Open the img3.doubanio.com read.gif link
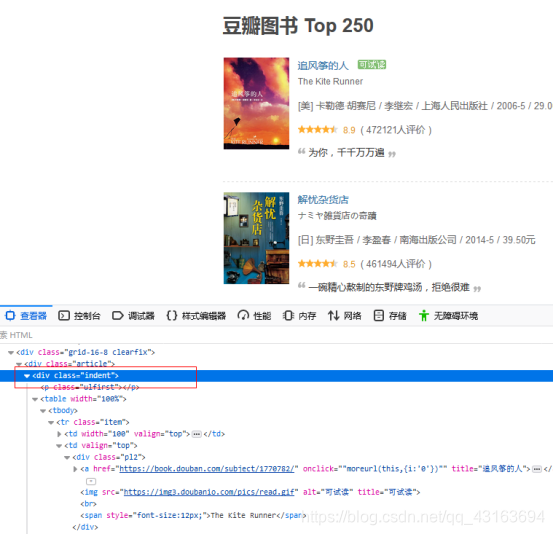This screenshot has height=535, width=554. (208, 492)
